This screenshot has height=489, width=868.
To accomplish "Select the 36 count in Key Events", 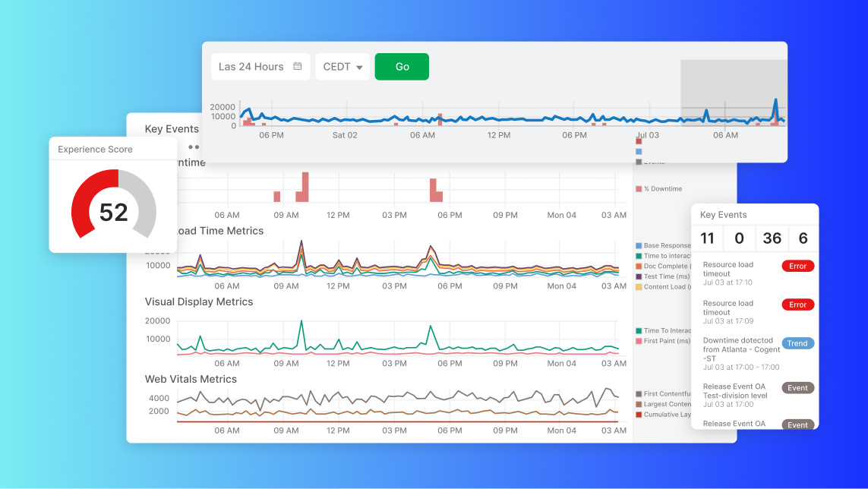I will [772, 238].
